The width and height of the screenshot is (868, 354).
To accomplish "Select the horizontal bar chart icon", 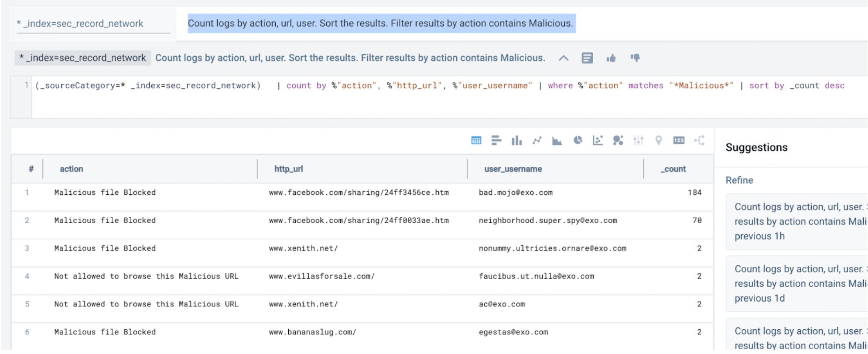I will [496, 141].
